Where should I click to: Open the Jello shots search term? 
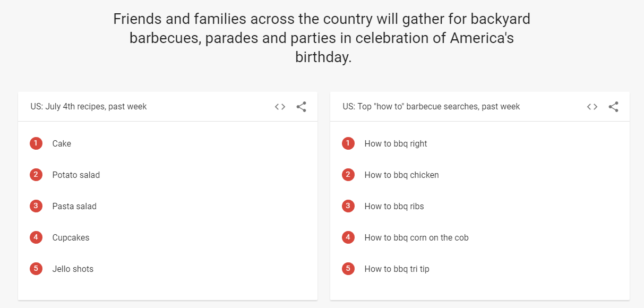[73, 269]
